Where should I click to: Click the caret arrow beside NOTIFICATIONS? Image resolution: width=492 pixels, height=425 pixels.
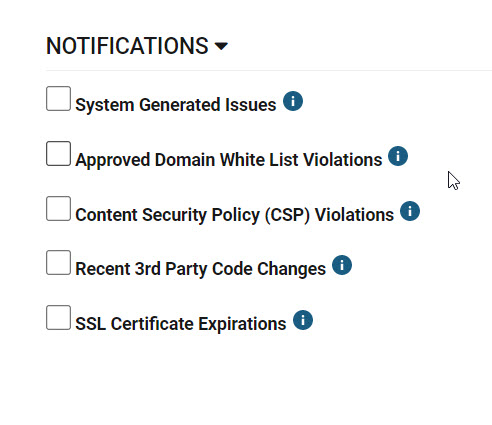pyautogui.click(x=221, y=46)
